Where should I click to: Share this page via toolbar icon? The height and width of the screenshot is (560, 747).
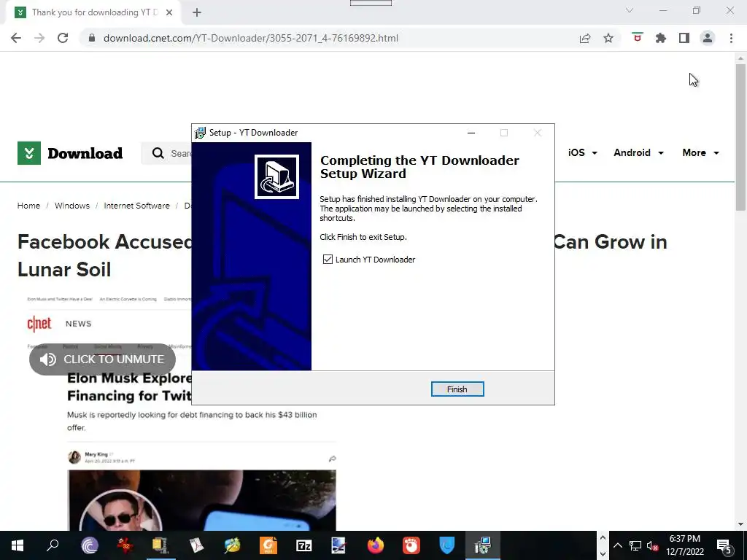point(585,38)
